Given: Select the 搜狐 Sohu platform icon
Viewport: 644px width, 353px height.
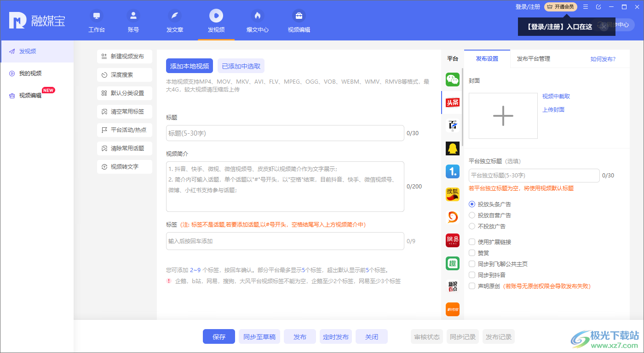Looking at the screenshot, I should [453, 194].
